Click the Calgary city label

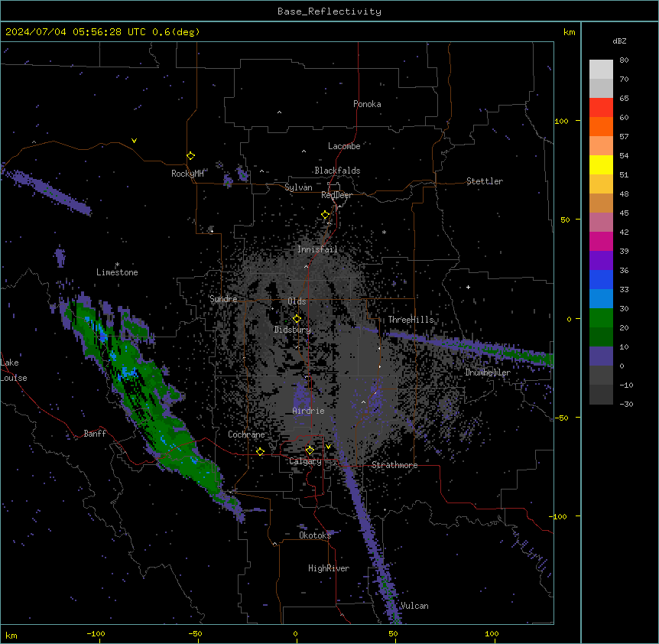(x=306, y=461)
